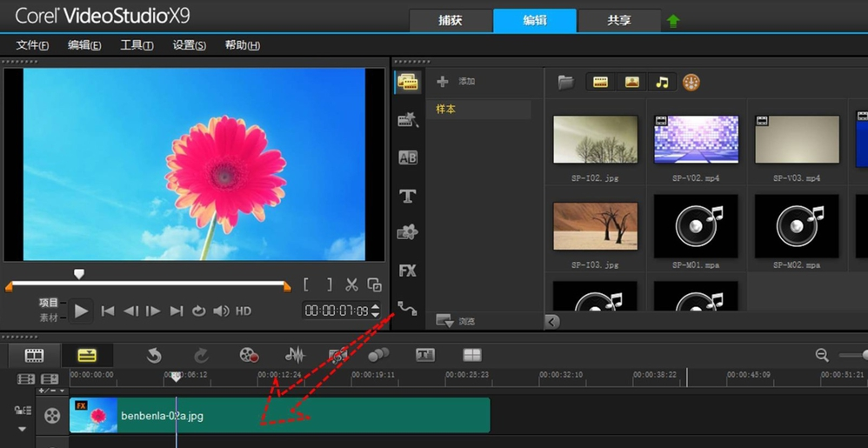The width and height of the screenshot is (868, 448).
Task: Set the mark-in bracket
Action: coord(305,284)
